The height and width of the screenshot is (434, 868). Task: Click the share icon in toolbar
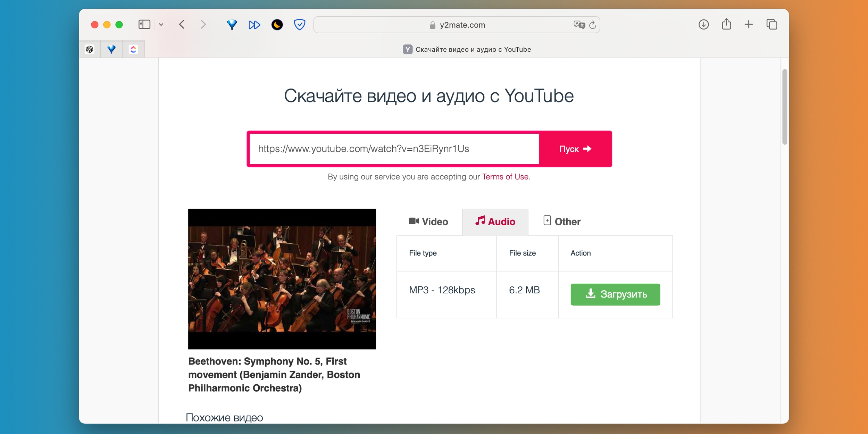[x=726, y=24]
